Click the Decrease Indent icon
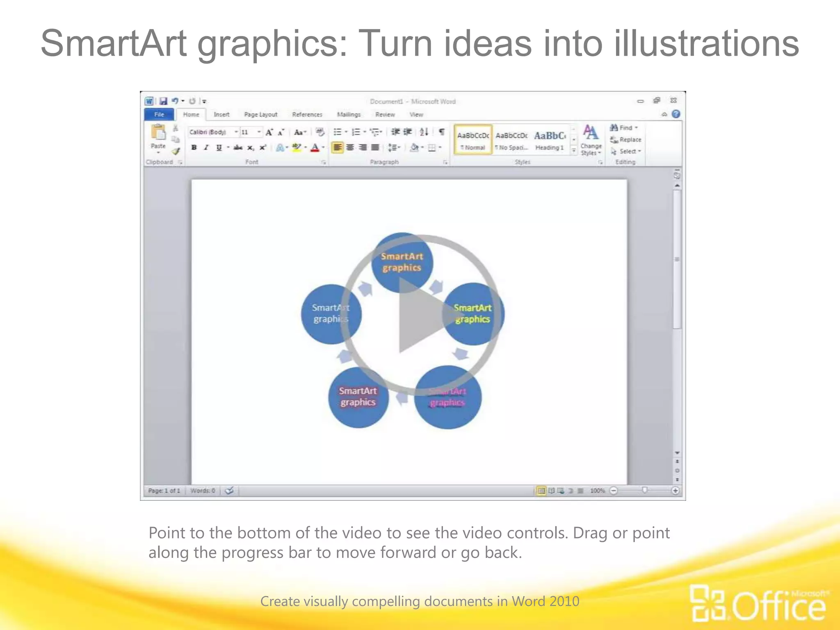This screenshot has width=840, height=630. tap(395, 132)
